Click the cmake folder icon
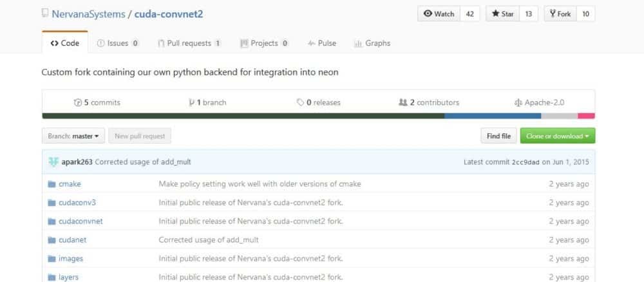The width and height of the screenshot is (644, 282). [52, 184]
